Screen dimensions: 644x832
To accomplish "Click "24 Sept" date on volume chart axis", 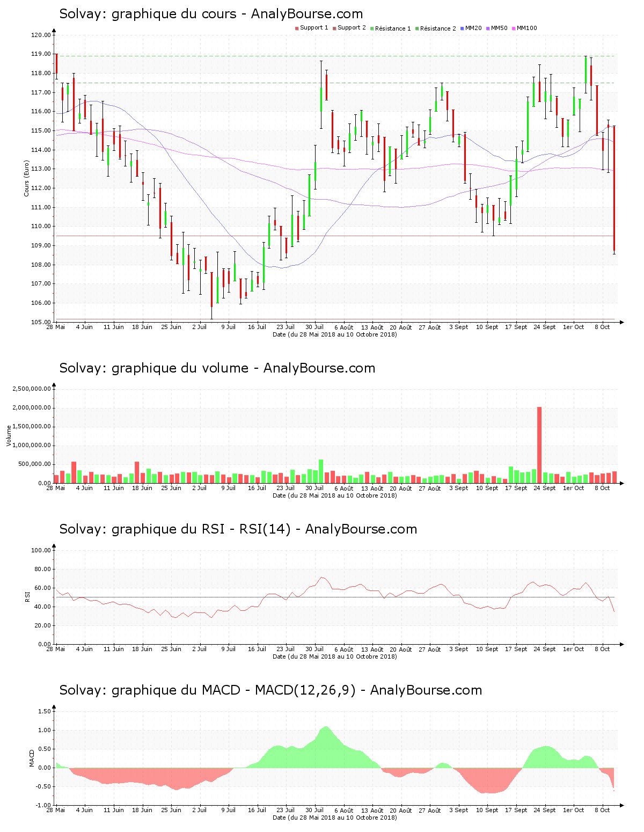I will (545, 488).
